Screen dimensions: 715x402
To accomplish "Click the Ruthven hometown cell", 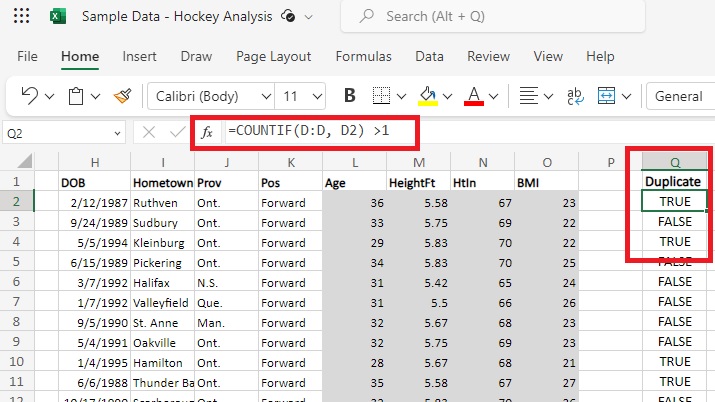I will point(163,203).
